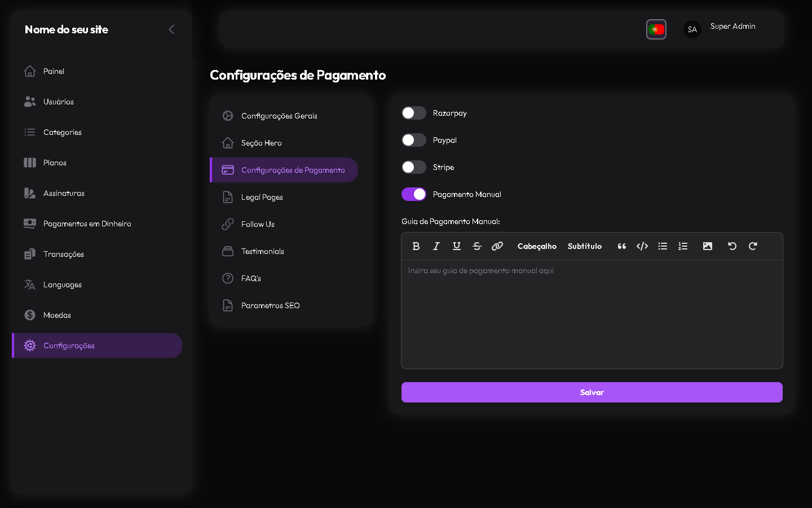The width and height of the screenshot is (812, 508).
Task: Open the Legal Pages settings tab
Action: point(262,197)
